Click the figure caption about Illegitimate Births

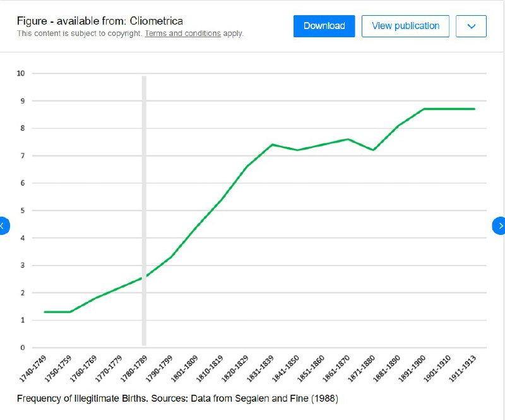pos(179,399)
